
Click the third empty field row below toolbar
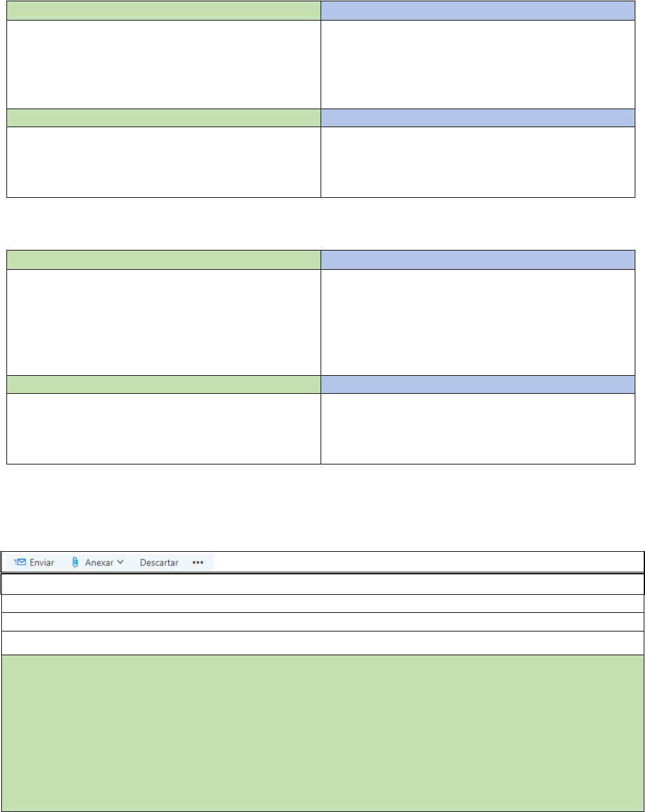[322, 622]
